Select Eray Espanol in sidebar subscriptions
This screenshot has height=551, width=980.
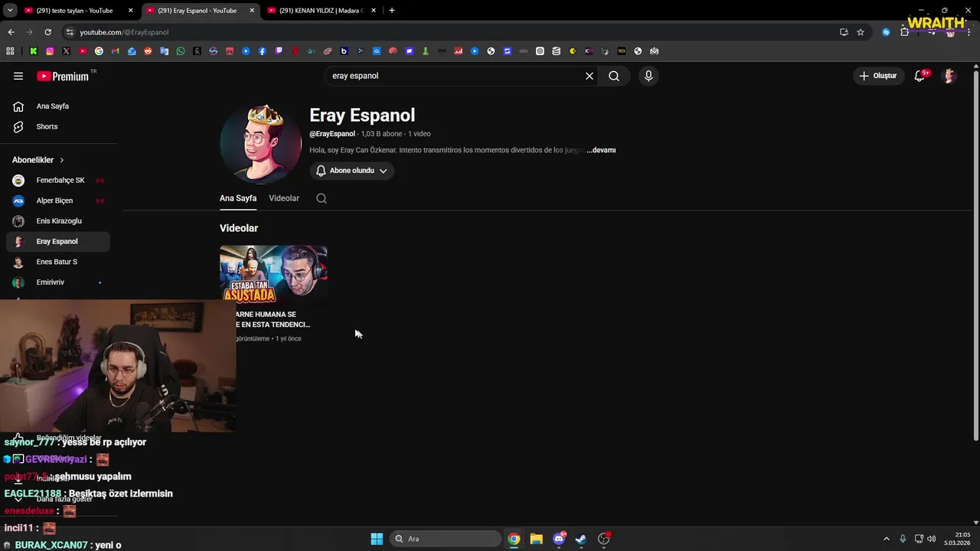click(x=58, y=241)
